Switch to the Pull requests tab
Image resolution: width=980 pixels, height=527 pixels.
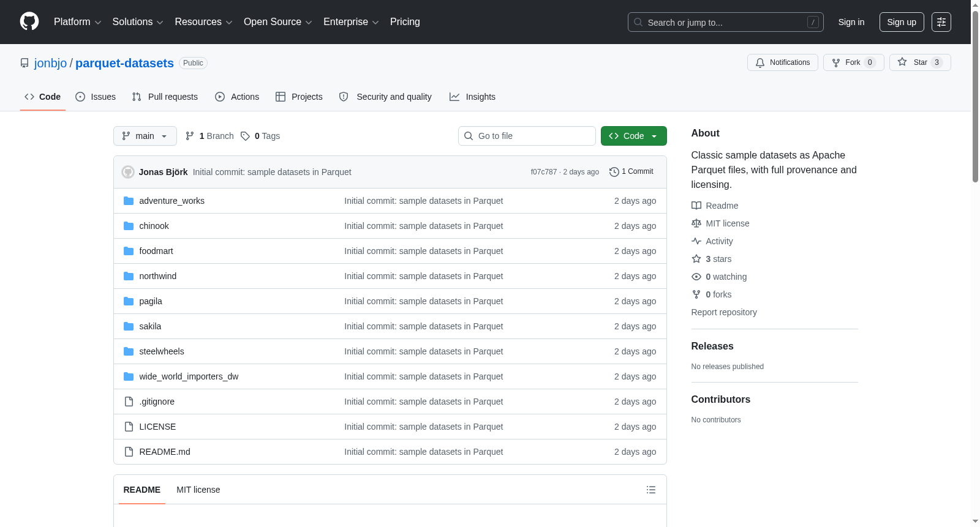pyautogui.click(x=165, y=97)
